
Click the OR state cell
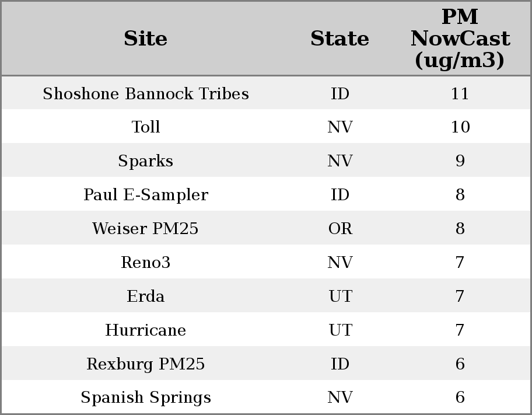pos(340,229)
